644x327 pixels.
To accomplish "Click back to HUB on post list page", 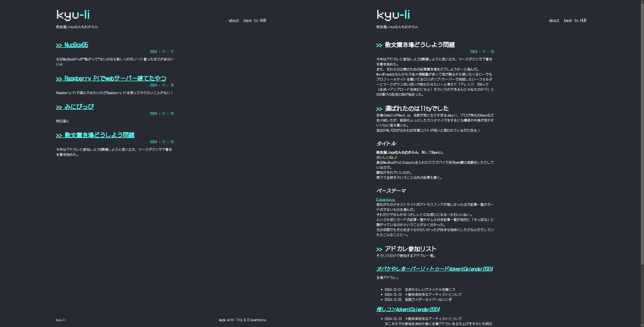I will (x=255, y=20).
